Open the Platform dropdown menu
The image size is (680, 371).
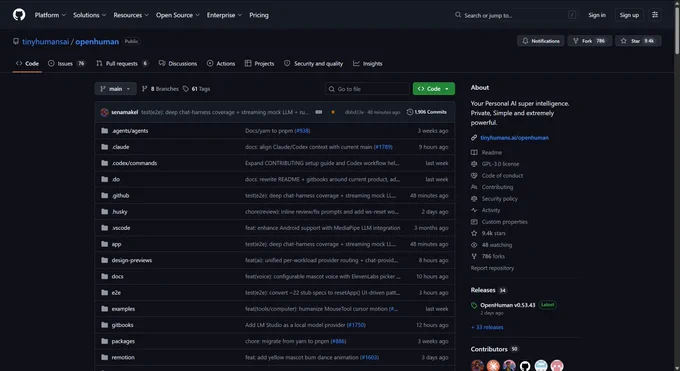pos(50,15)
